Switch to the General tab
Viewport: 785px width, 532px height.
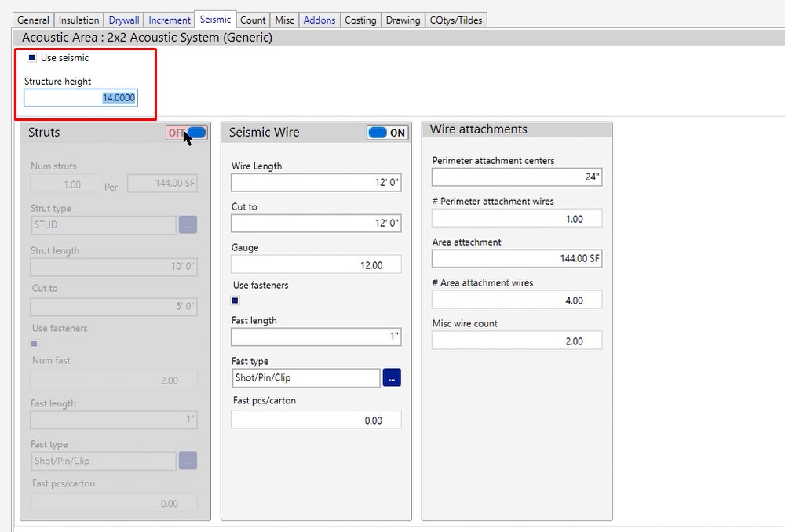[x=33, y=20]
